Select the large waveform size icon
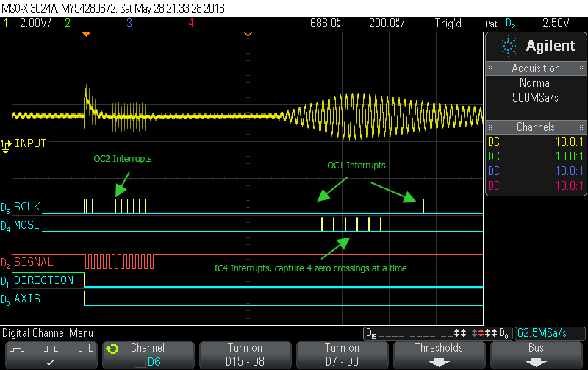The image size is (588, 370). pyautogui.click(x=85, y=346)
